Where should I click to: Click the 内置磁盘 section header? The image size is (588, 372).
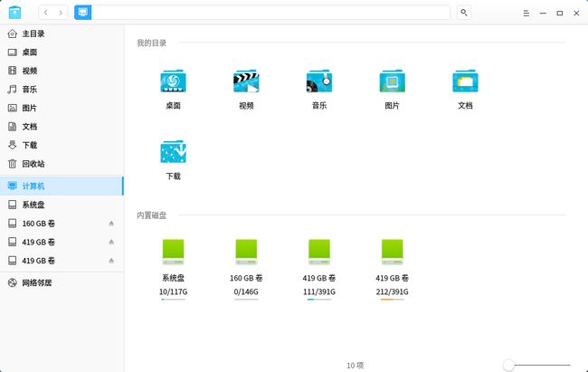tap(151, 215)
